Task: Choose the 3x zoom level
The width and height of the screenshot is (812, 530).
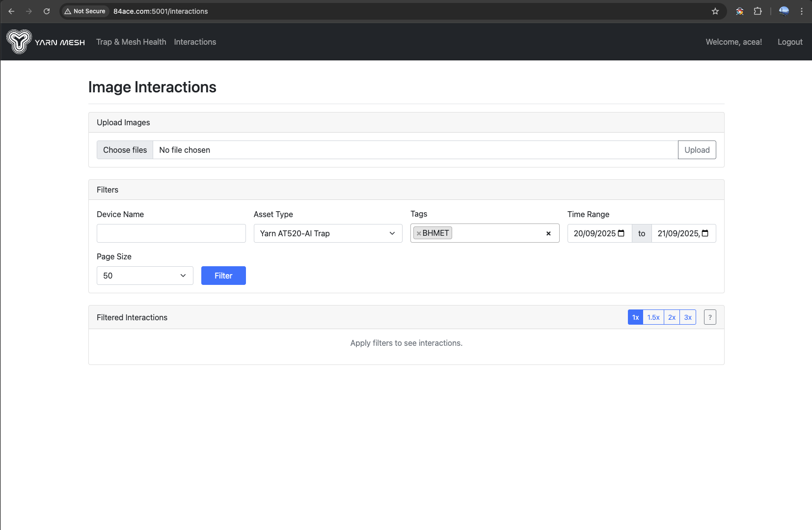Action: pos(688,317)
